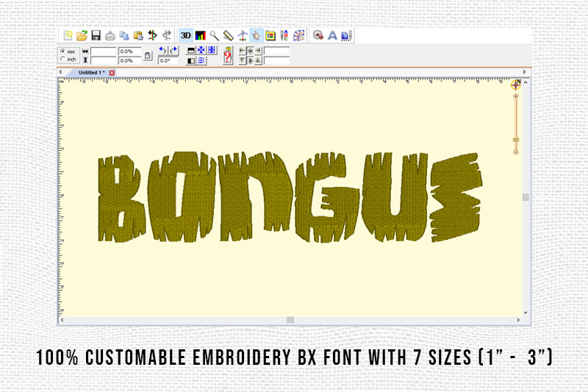Open the color bars palette icon

[200, 35]
